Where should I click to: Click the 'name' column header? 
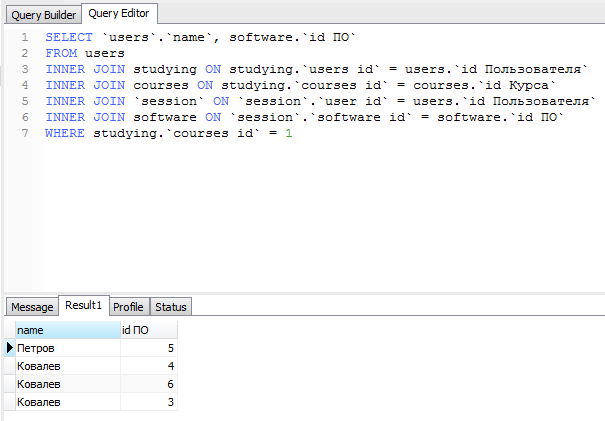[x=68, y=330]
